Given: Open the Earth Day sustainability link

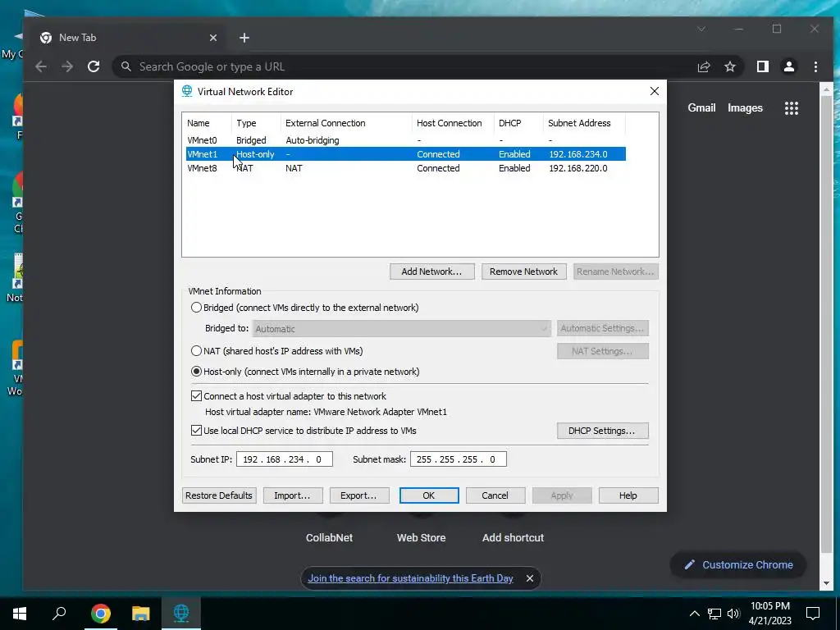Looking at the screenshot, I should coord(410,578).
